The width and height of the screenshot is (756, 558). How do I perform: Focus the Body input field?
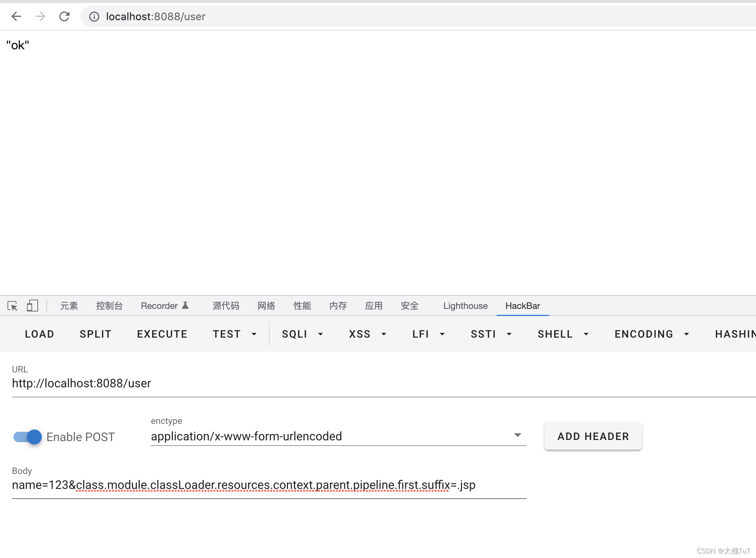(x=269, y=485)
